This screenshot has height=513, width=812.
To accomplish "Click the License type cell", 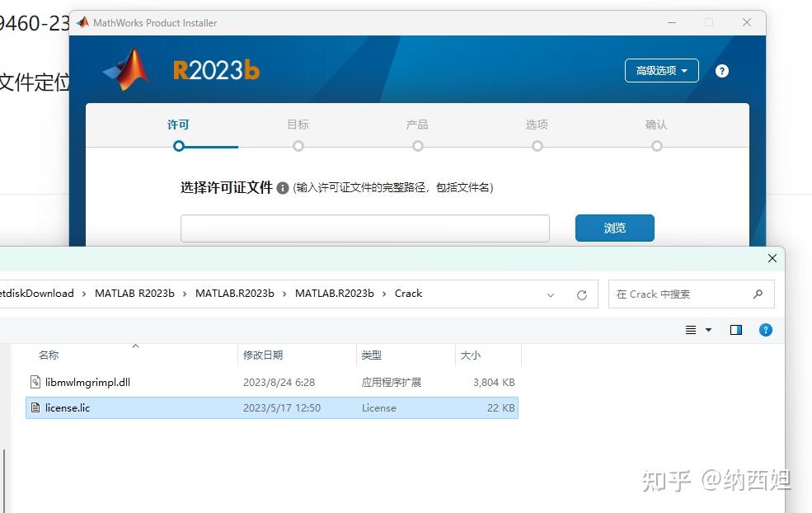I will [379, 408].
